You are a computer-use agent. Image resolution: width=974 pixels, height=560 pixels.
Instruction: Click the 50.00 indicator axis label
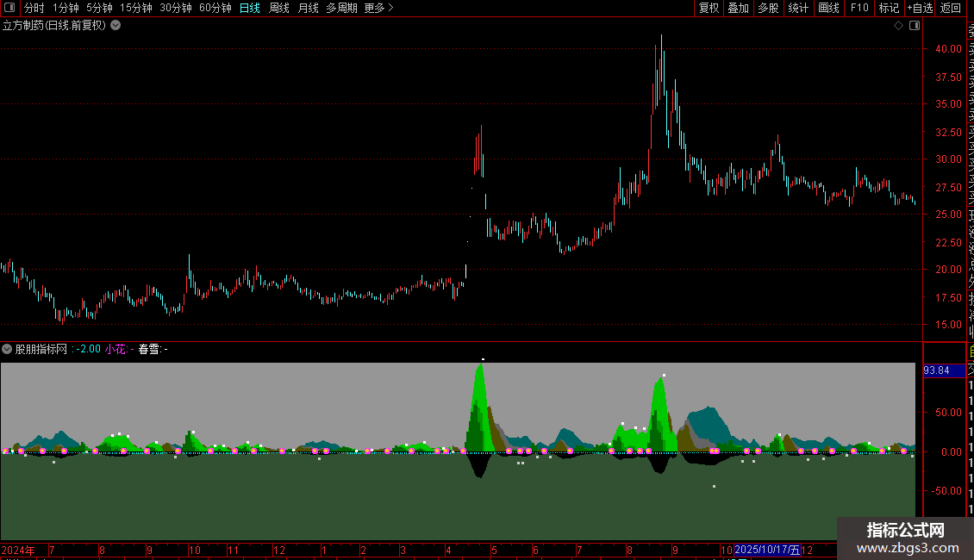948,412
